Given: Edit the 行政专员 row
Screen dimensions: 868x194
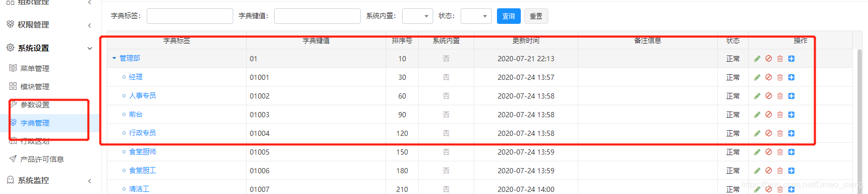Looking at the screenshot, I should 757,133.
